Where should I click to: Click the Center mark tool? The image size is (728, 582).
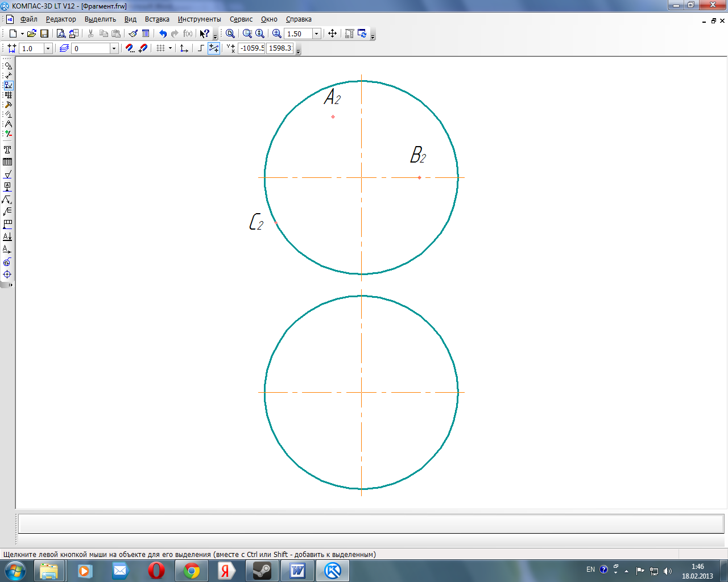tap(7, 275)
